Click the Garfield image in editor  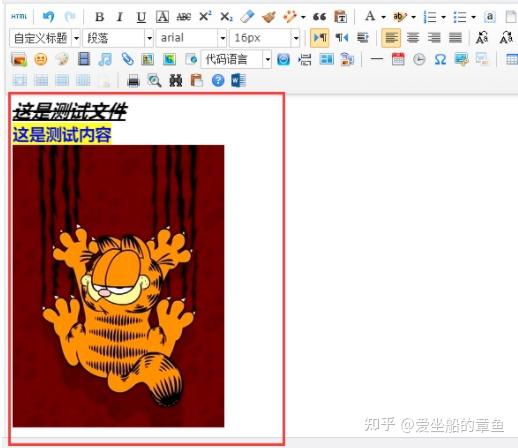pos(118,286)
